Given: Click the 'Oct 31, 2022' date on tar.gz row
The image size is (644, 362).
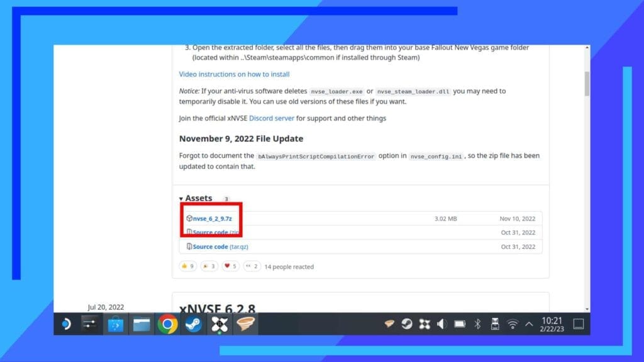Looking at the screenshot, I should tap(518, 246).
